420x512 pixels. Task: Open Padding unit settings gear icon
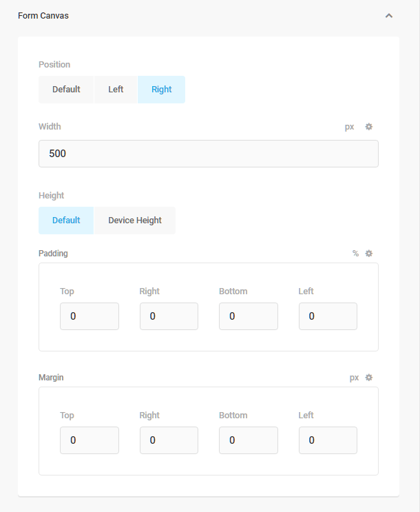[369, 254]
